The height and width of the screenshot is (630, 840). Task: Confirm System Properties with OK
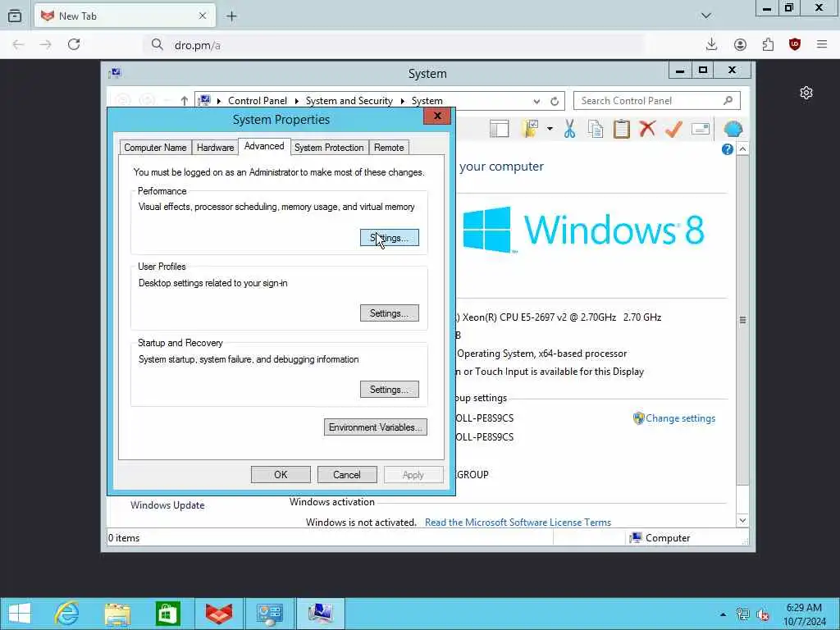coord(281,475)
